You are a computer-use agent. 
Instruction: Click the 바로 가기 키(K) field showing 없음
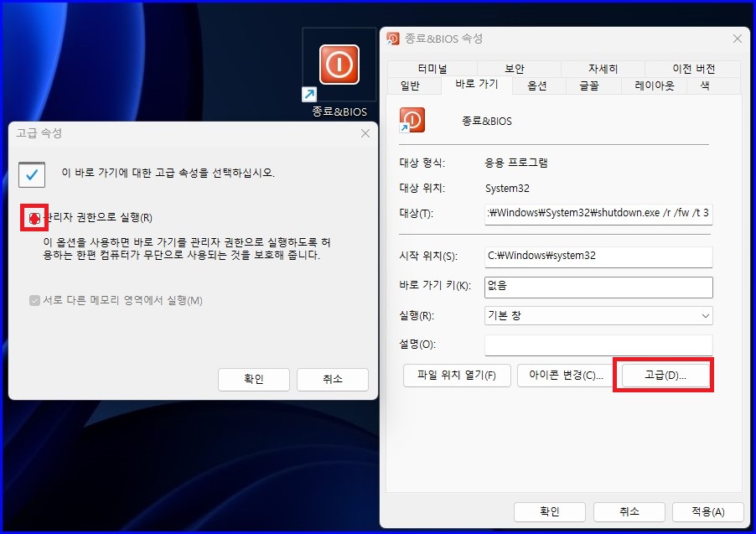pyautogui.click(x=598, y=287)
